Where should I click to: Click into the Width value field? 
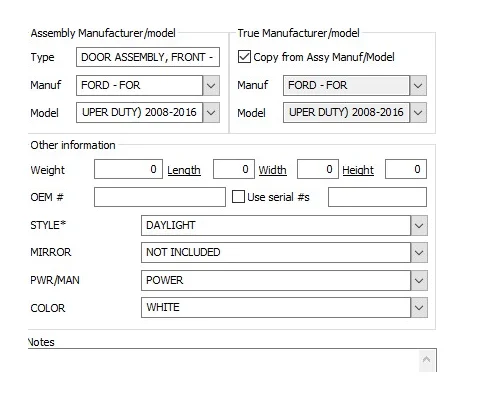(318, 169)
